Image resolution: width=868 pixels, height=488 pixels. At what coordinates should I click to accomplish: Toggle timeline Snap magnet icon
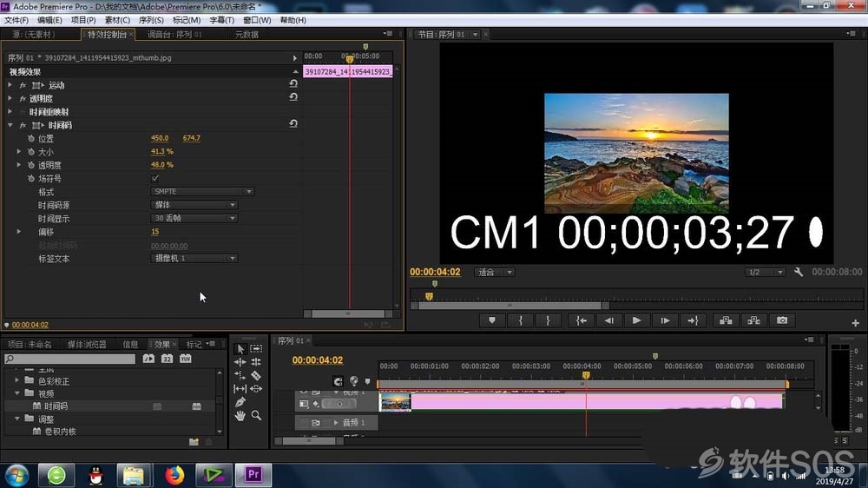tap(338, 381)
